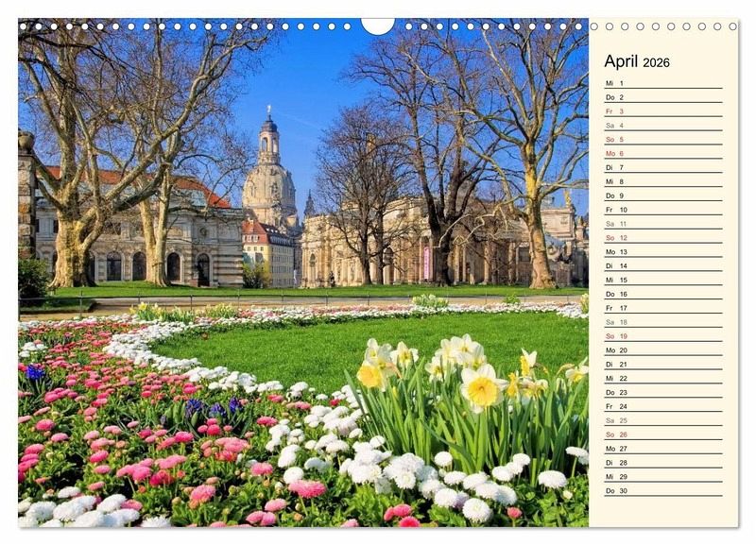The image size is (756, 545).
Task: Select the Do 2 calendar row
Action: click(663, 97)
